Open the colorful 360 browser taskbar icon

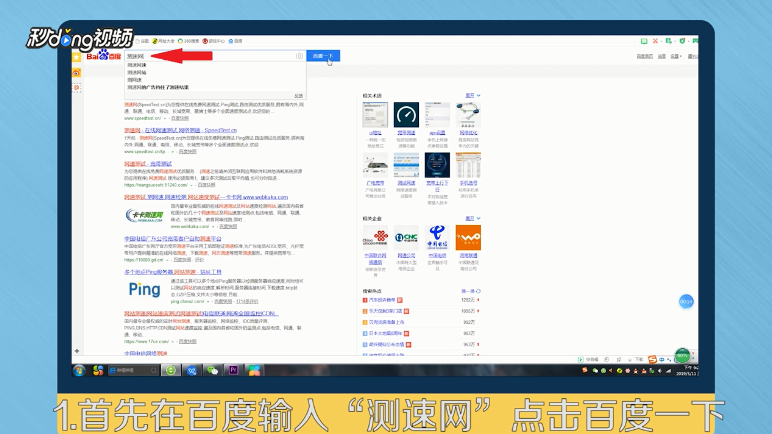point(98,370)
